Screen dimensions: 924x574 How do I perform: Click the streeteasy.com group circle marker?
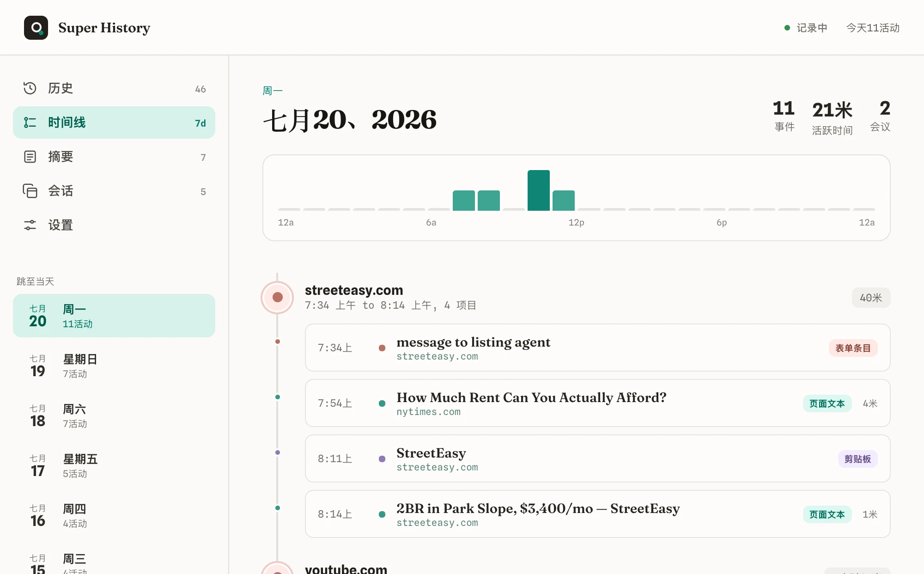pos(277,297)
